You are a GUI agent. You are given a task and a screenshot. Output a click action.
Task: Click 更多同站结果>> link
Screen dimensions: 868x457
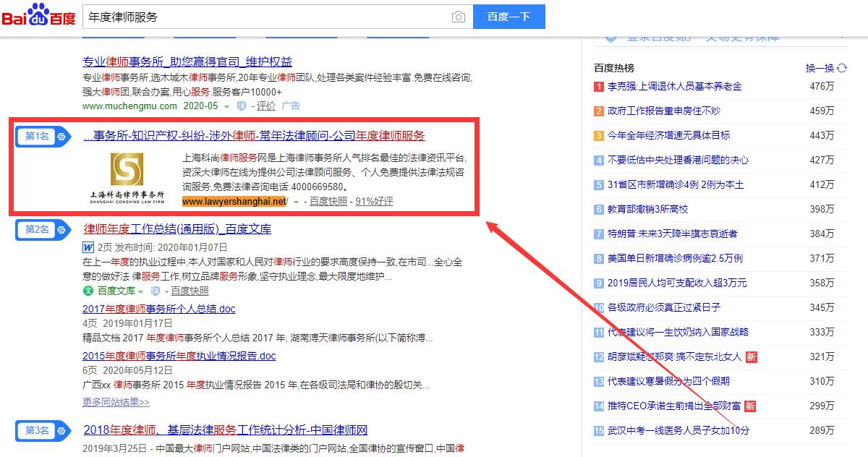116,402
